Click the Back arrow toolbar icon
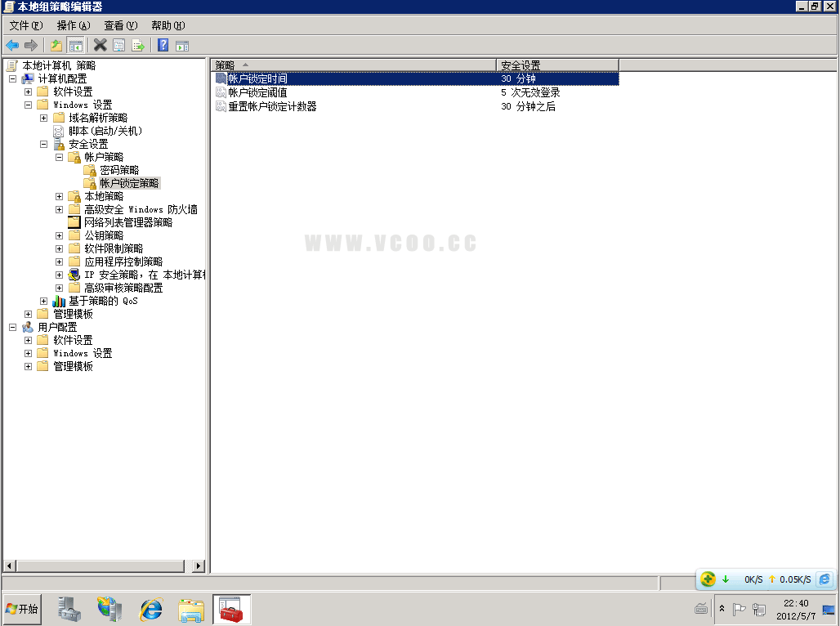The width and height of the screenshot is (840, 626). 12,45
